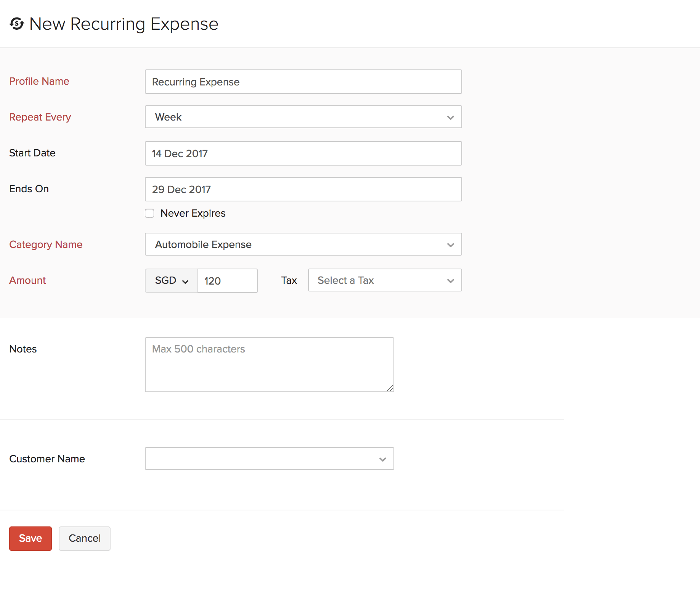This screenshot has width=700, height=589.
Task: Save the recurring expense
Action: pyautogui.click(x=31, y=538)
